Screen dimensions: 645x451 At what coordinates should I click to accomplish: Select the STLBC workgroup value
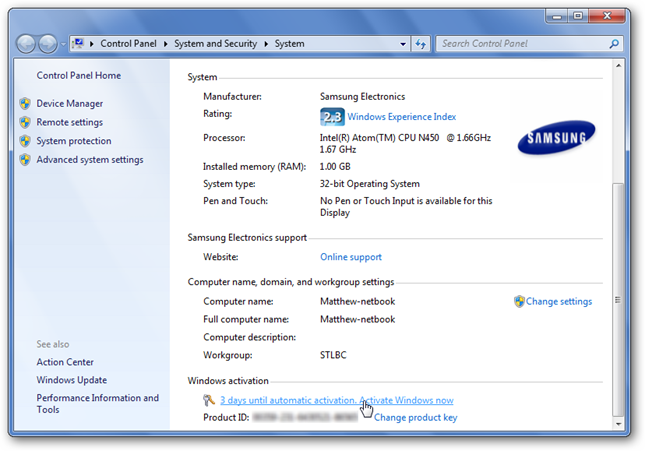click(x=333, y=355)
